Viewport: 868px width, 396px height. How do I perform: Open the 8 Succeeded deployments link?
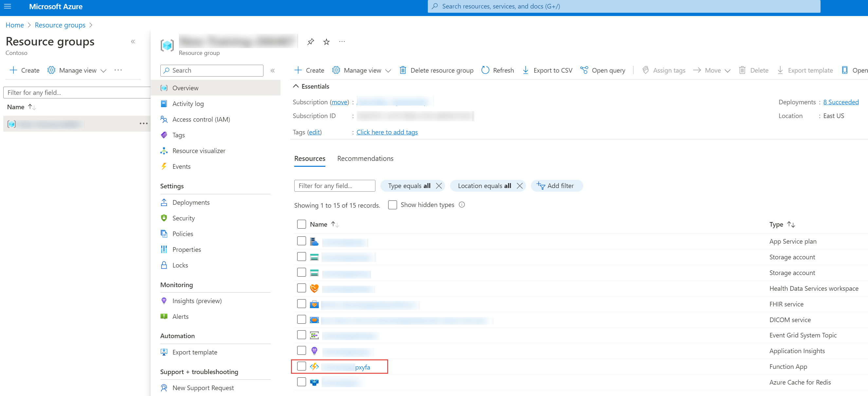click(x=841, y=102)
